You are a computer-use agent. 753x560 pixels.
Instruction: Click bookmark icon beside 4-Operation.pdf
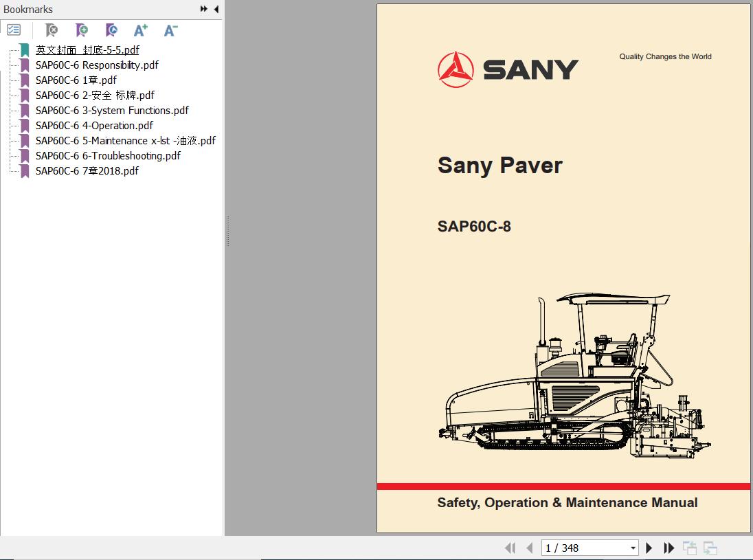pyautogui.click(x=25, y=125)
